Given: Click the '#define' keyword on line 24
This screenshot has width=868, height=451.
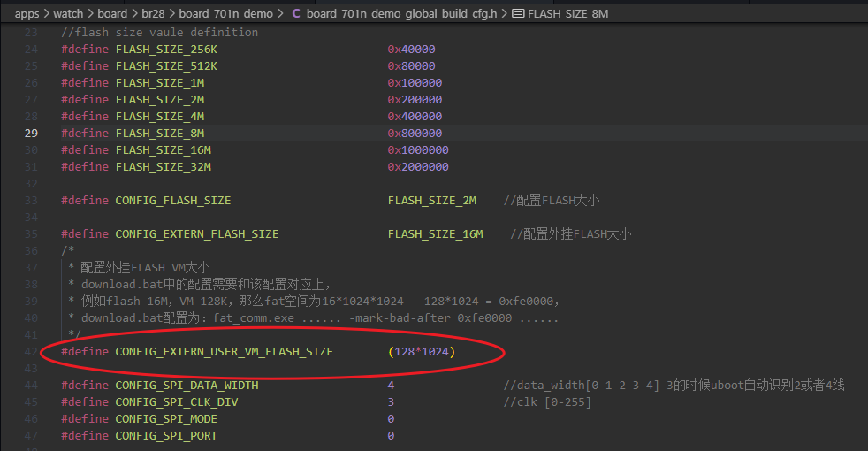Looking at the screenshot, I should pos(85,50).
